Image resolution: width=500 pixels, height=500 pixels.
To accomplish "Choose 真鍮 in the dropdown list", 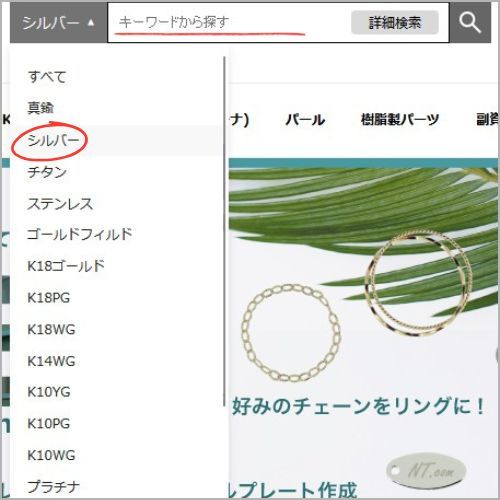I will coord(115,108).
